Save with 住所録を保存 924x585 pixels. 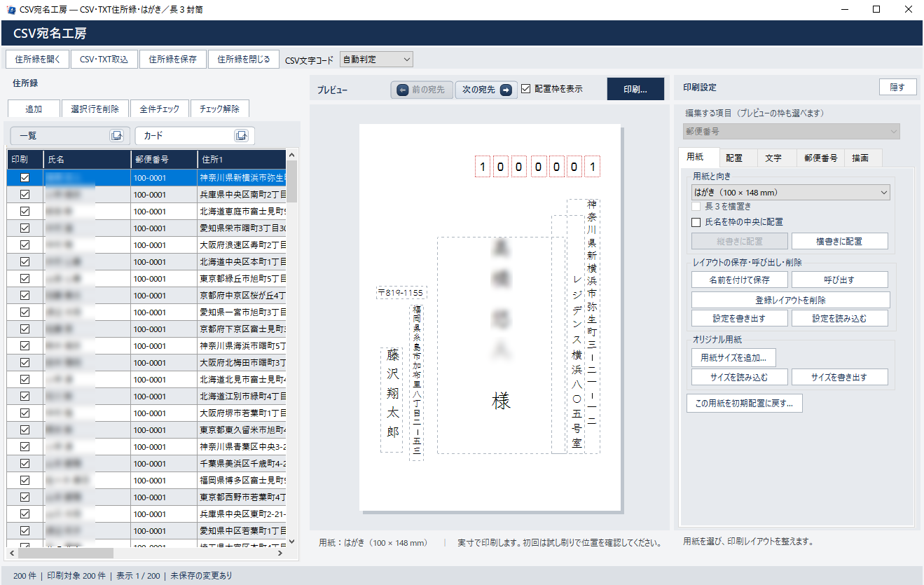(172, 60)
